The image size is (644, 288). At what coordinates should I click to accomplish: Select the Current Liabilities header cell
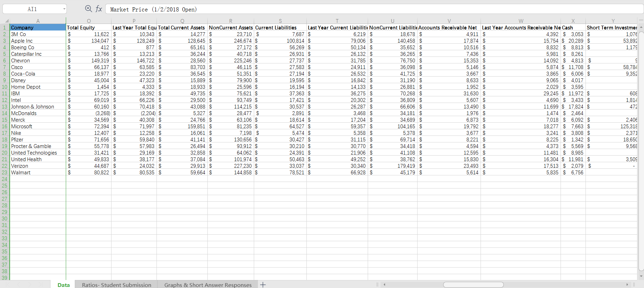click(x=280, y=27)
